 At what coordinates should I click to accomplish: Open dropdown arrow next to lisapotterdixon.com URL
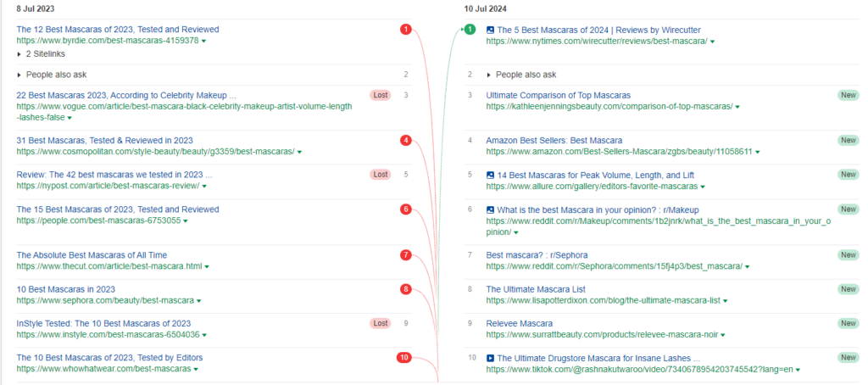(x=726, y=301)
